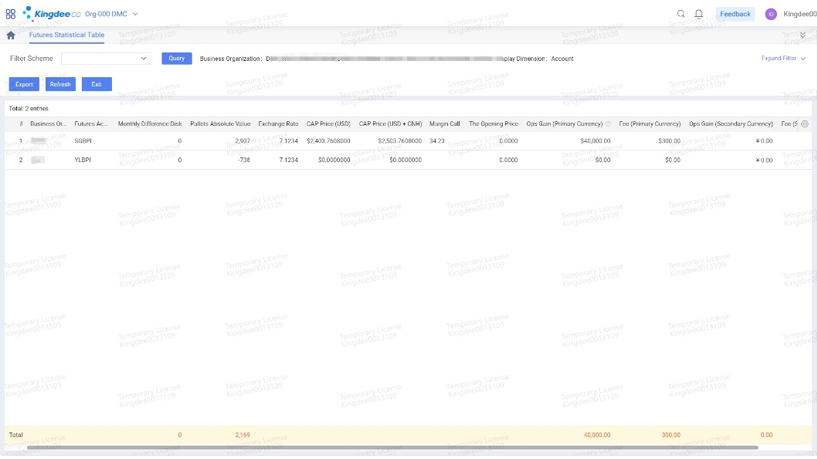Open the Filter Scheme dropdown

(106, 59)
